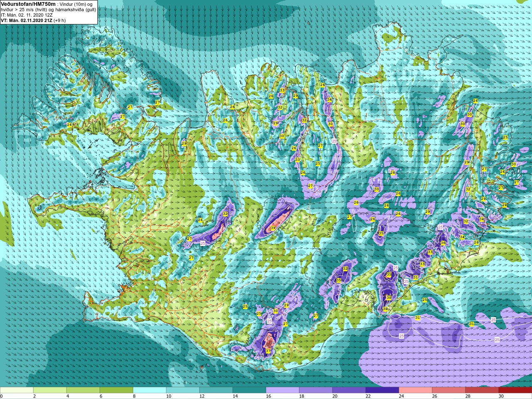Select the yellow gust label 37
Viewport: 532px width, 399px height.
(x=268, y=351)
